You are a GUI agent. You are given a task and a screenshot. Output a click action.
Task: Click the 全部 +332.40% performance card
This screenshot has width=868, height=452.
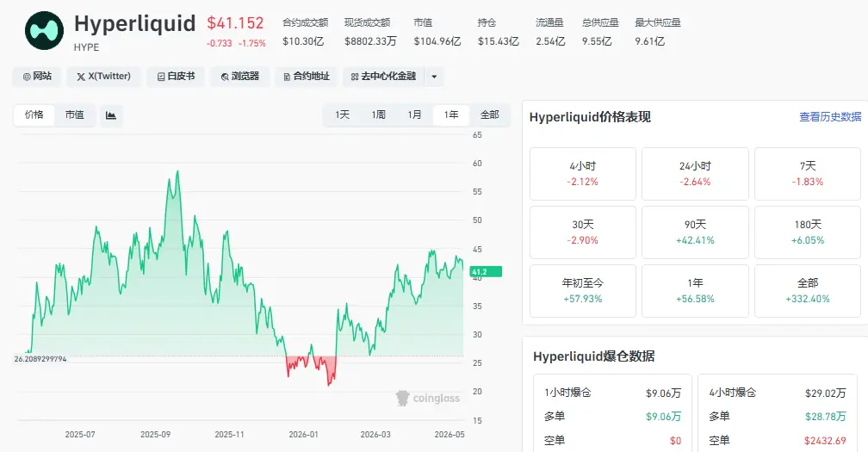tap(808, 291)
